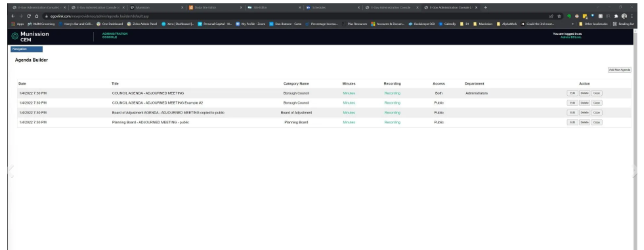
Task: Open Minutes link for COUNCIL AGENDA Example #2
Action: coord(349,103)
